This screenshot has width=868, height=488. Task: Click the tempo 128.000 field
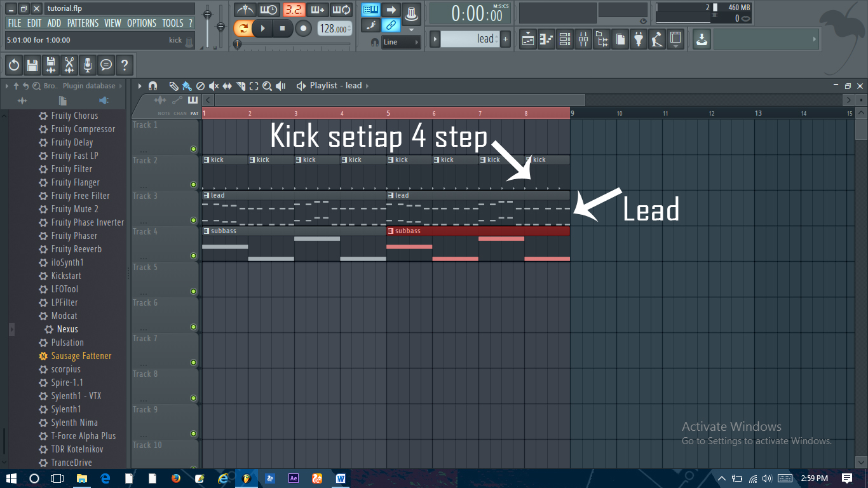tap(334, 29)
